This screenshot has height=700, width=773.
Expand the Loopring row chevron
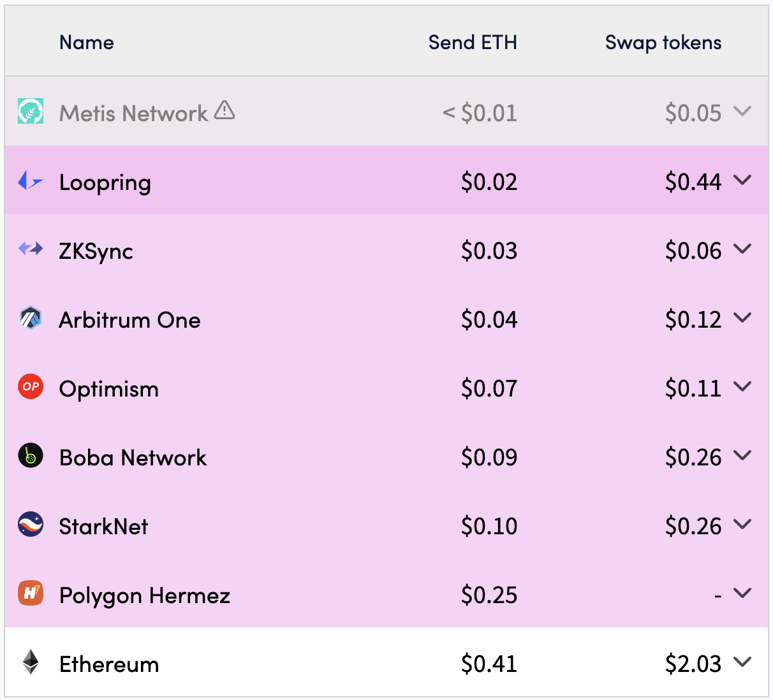click(742, 180)
